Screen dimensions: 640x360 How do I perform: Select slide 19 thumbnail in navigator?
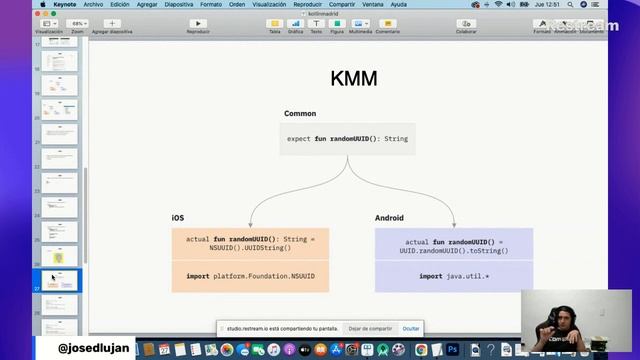[60, 85]
